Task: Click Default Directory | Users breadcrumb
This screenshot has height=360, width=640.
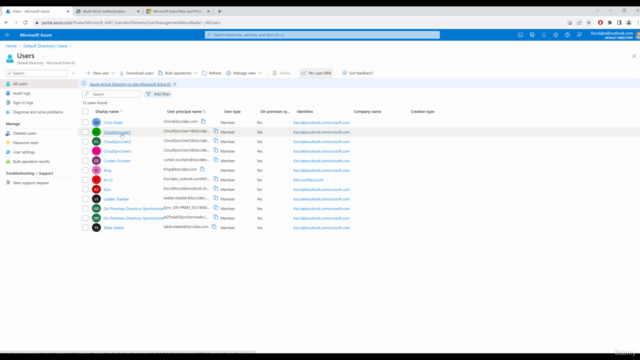Action: click(45, 46)
